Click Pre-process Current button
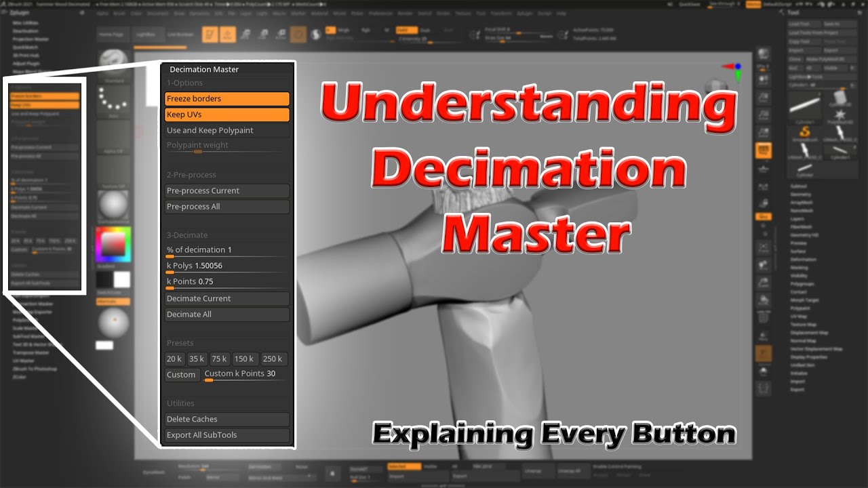 click(x=227, y=190)
